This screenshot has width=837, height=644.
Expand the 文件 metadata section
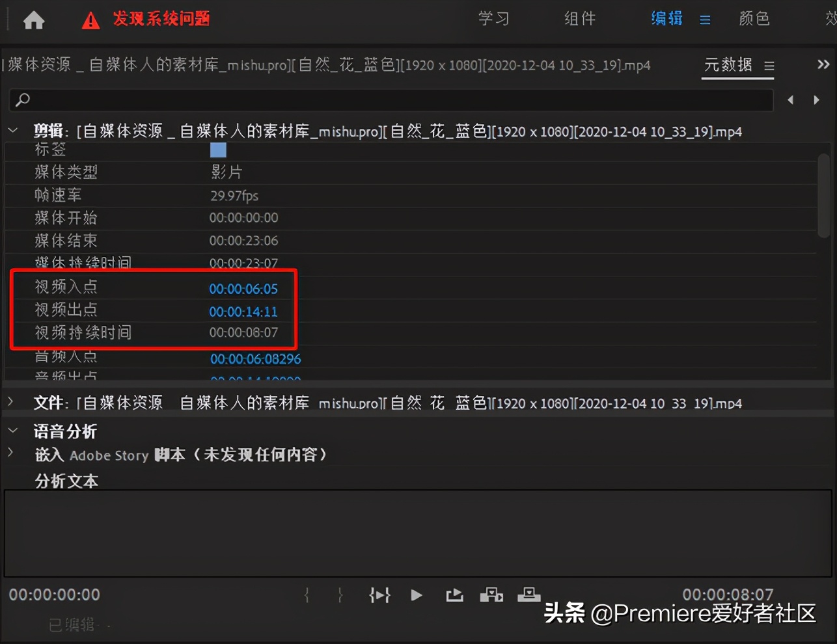(10, 402)
